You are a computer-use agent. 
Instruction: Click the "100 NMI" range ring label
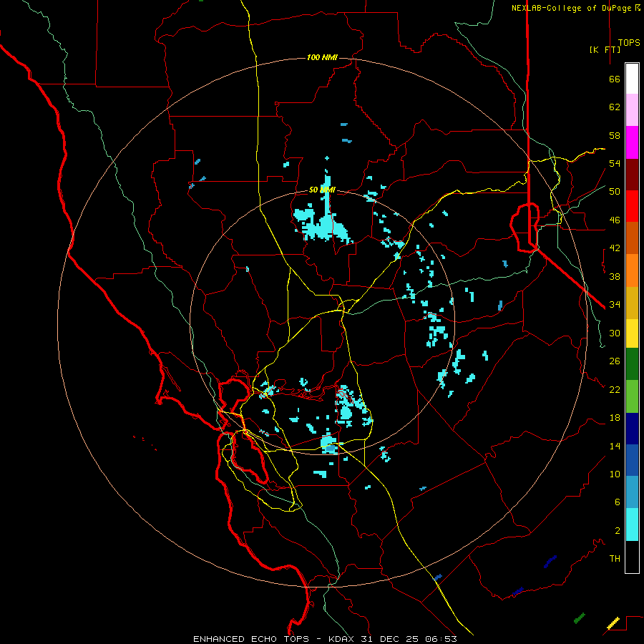coord(322,57)
